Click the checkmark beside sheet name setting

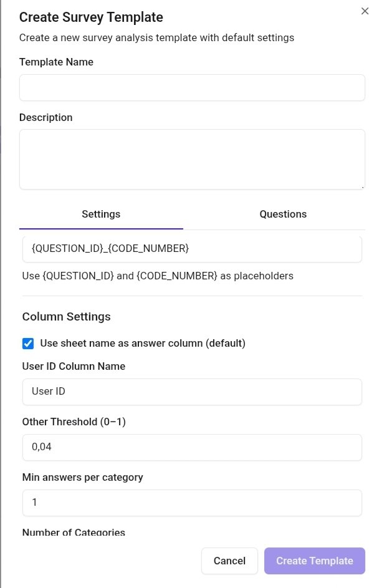[27, 343]
